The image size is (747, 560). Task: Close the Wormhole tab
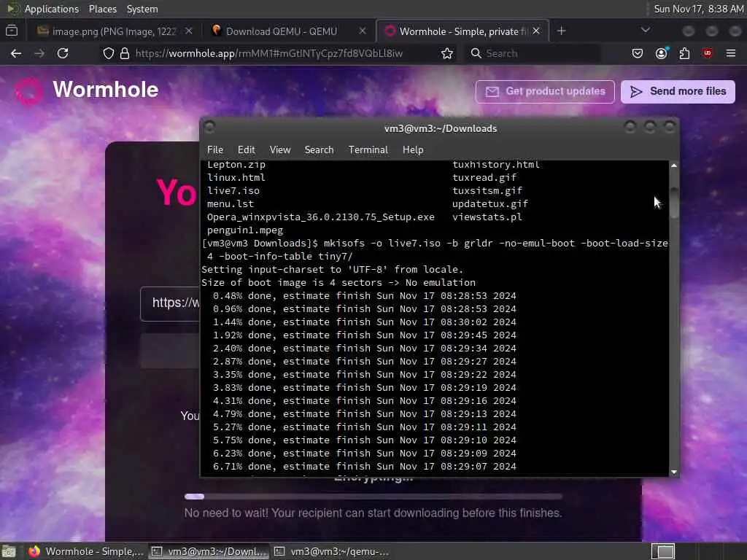536,31
